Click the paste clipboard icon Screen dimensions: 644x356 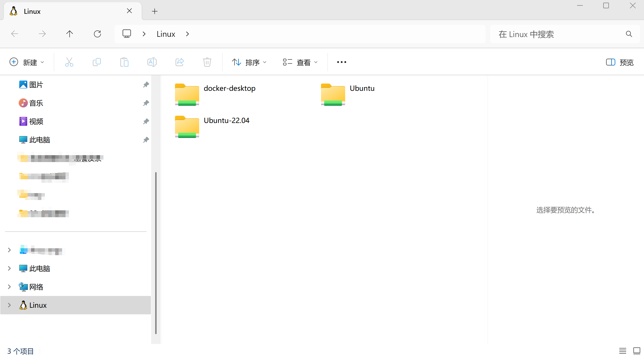(x=124, y=62)
